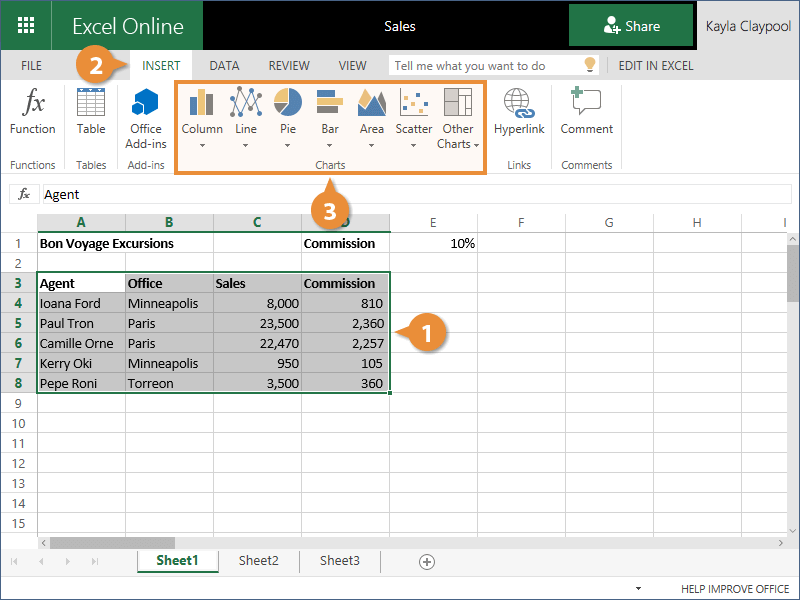Viewport: 800px width, 600px height.
Task: Switch to the DATA ribbon tab
Action: coord(224,66)
